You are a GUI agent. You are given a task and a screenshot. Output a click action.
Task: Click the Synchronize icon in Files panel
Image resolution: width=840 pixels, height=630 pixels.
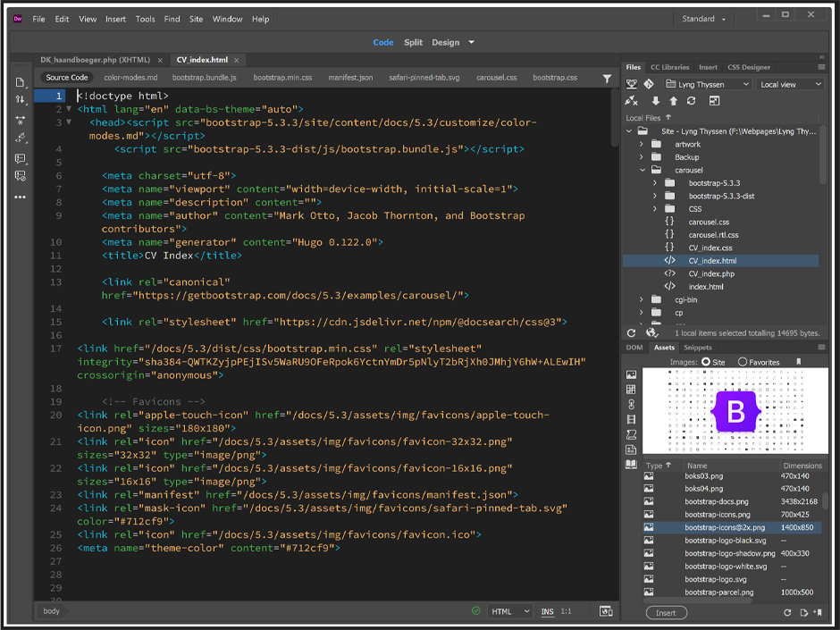pos(691,101)
